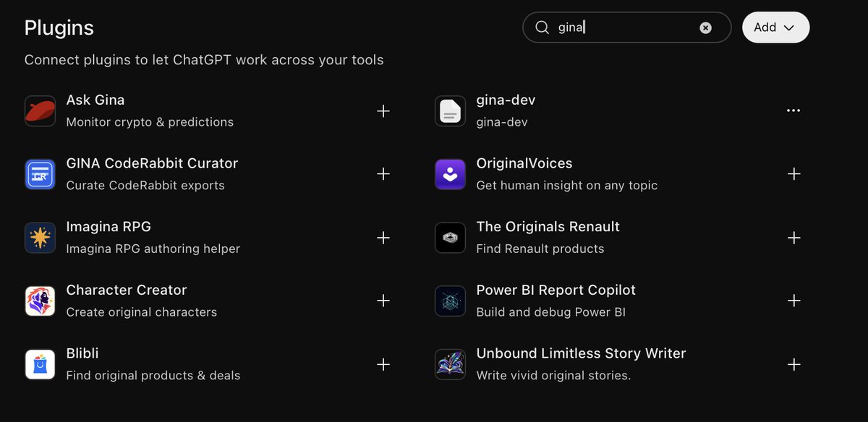Click the Unbound Limitless Story Writer icon

(x=451, y=364)
